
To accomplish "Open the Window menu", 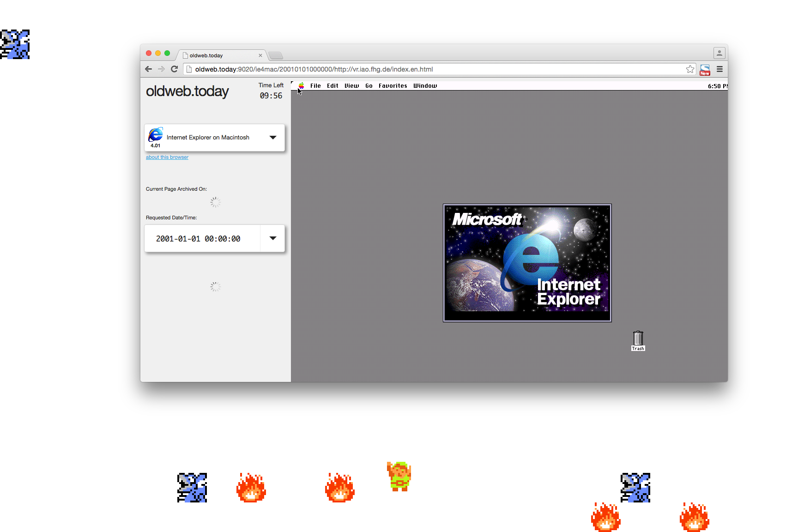I will tap(425, 86).
